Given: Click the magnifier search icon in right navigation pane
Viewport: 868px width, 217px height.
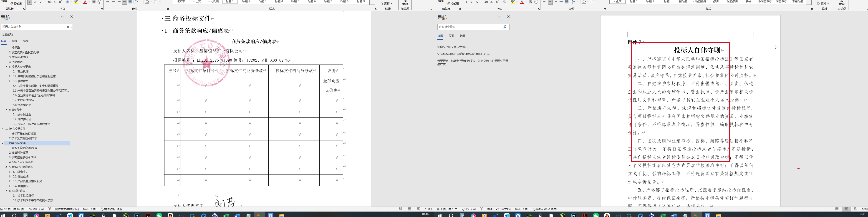Looking at the screenshot, I should 505,27.
